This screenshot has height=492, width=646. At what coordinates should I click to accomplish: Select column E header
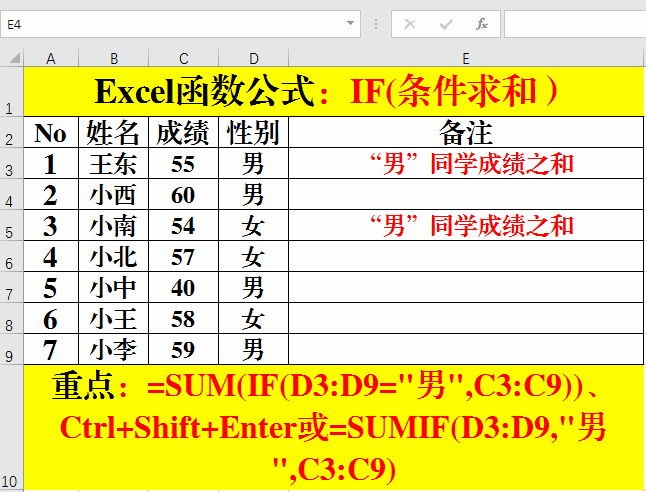(x=466, y=59)
